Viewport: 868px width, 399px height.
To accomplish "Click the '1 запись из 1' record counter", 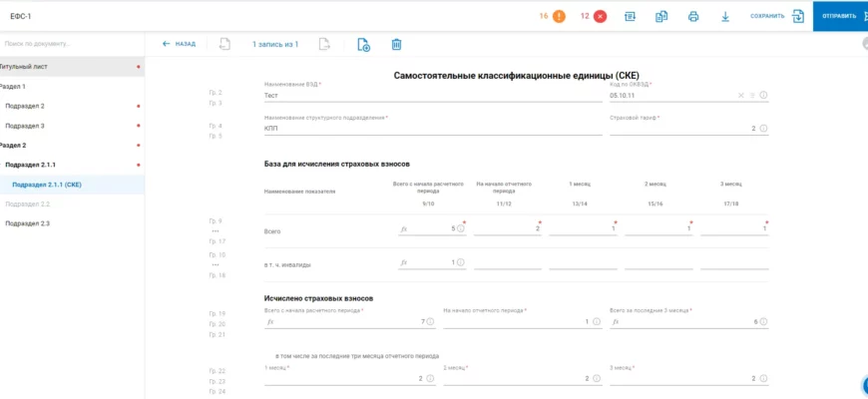I will pos(275,44).
